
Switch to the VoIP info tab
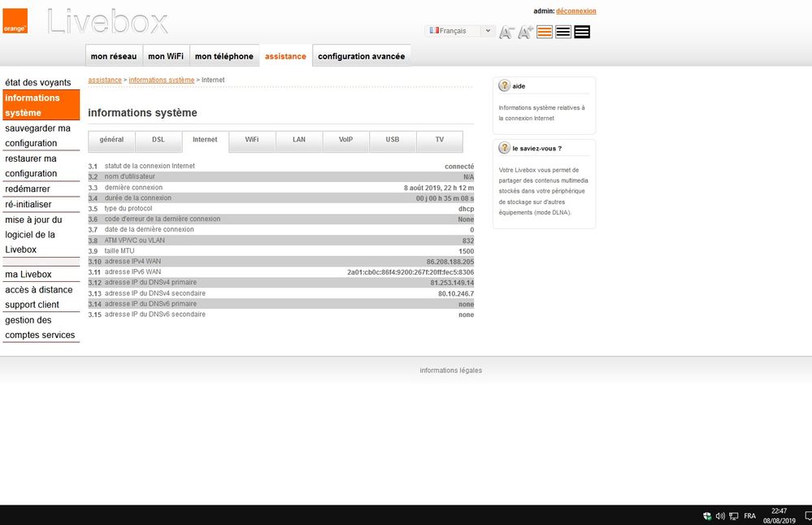coord(346,140)
